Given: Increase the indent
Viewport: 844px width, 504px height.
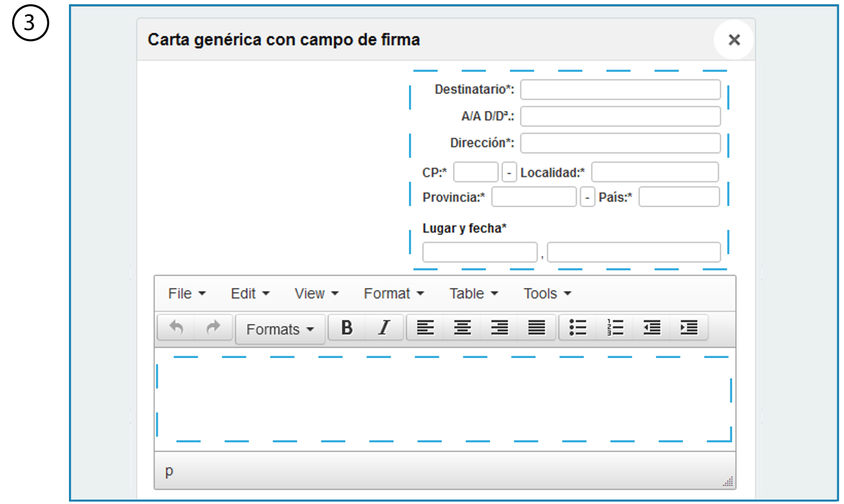Looking at the screenshot, I should [689, 328].
